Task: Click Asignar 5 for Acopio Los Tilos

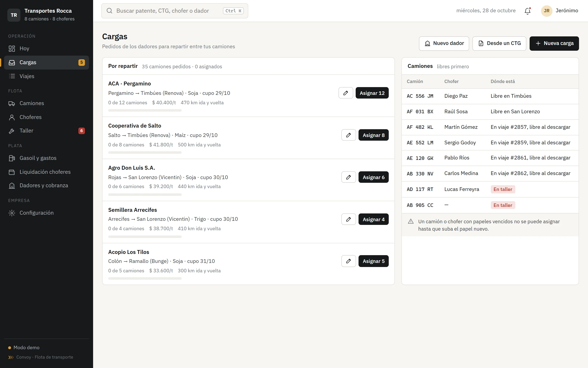Action: point(373,261)
